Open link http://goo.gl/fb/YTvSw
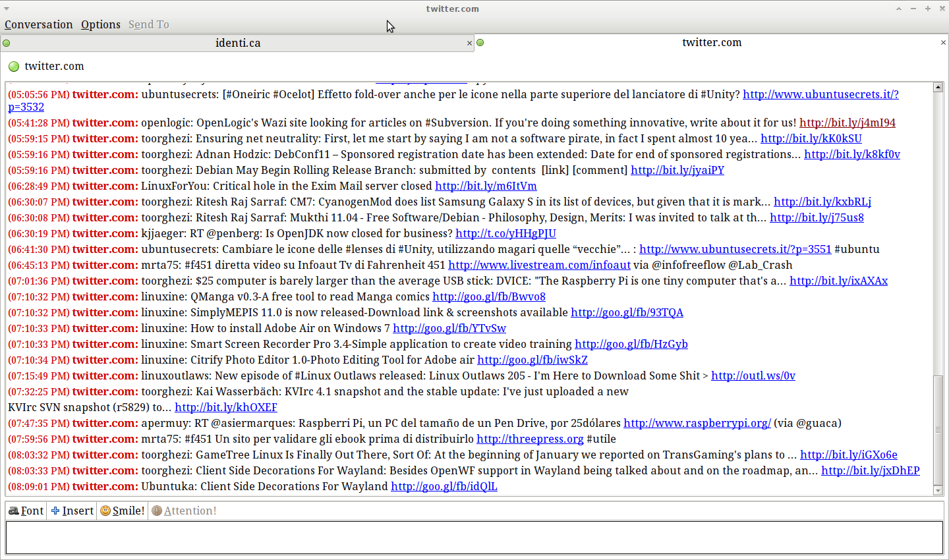The width and height of the screenshot is (949, 560). 449,328
